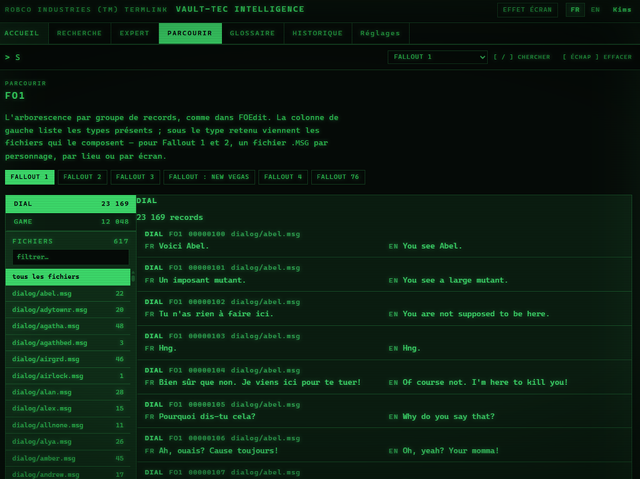Open dialog/airlock.msg file
Viewport: 640px width, 479px height.
(68, 376)
